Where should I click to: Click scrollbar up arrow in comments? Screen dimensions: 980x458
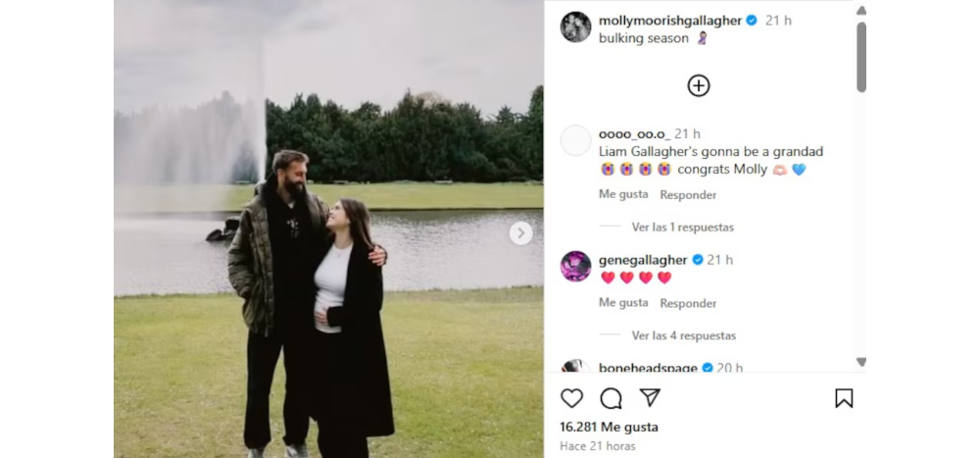pos(861,11)
